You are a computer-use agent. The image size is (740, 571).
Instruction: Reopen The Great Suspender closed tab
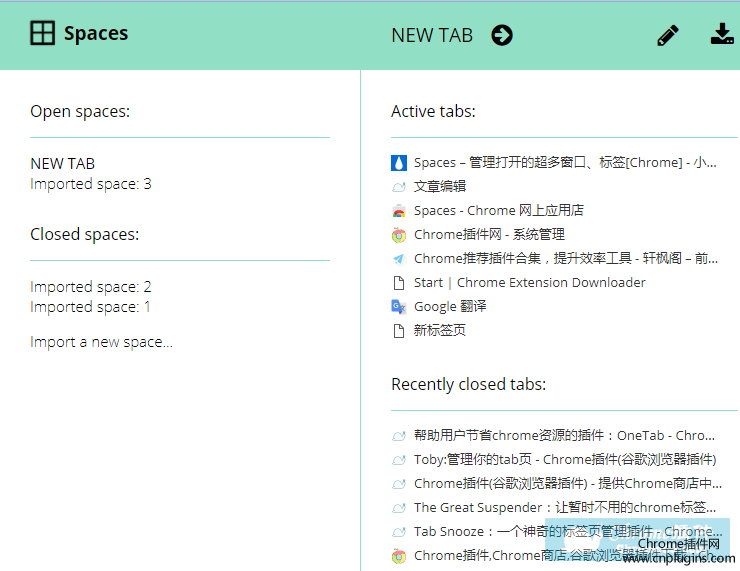coord(565,508)
